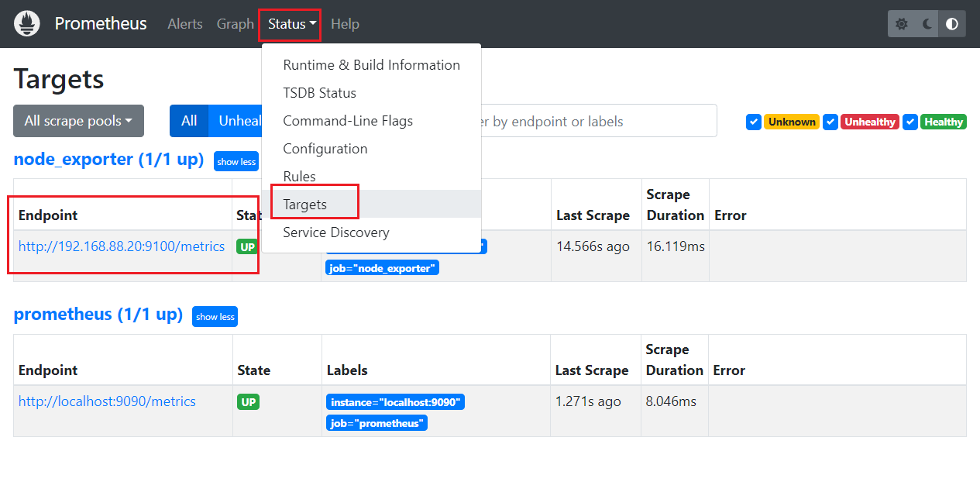Image resolution: width=980 pixels, height=482 pixels.
Task: Select the auto contrast theme icon
Action: (x=952, y=24)
